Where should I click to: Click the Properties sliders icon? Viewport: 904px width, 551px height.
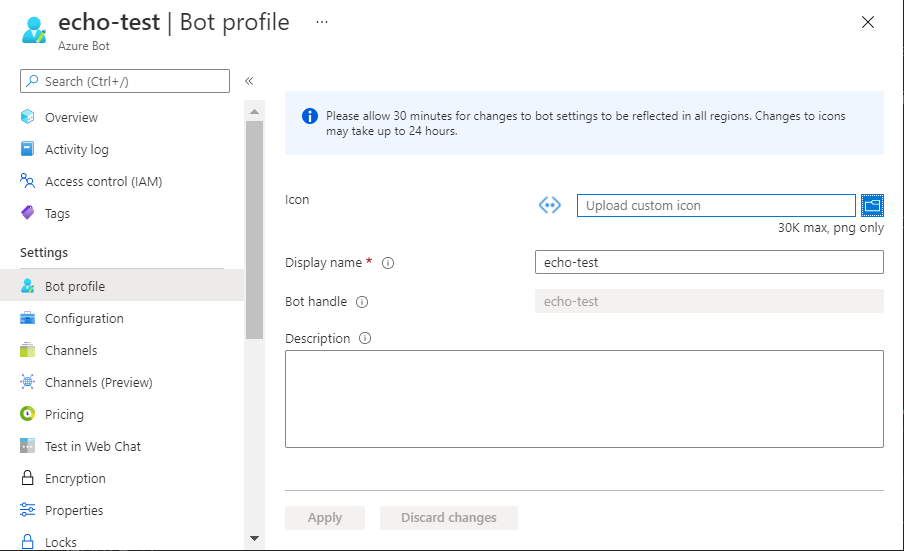28,510
